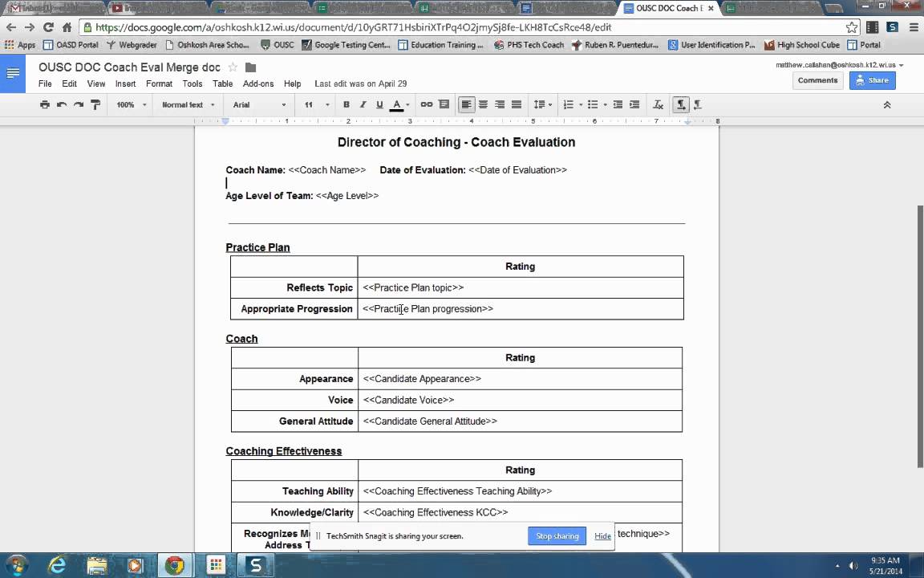Select the paint format tool
This screenshot has width=924, height=578.
95,104
